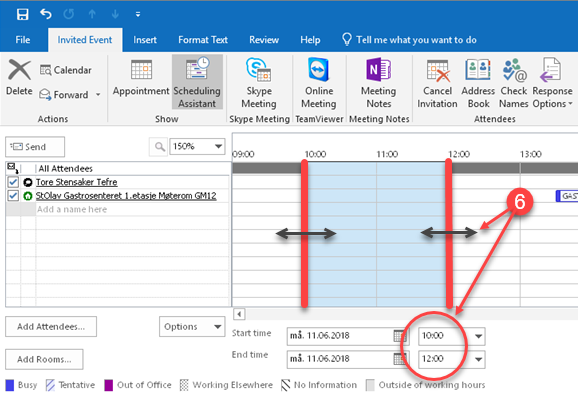Click the 13:00 time header

tap(530, 154)
